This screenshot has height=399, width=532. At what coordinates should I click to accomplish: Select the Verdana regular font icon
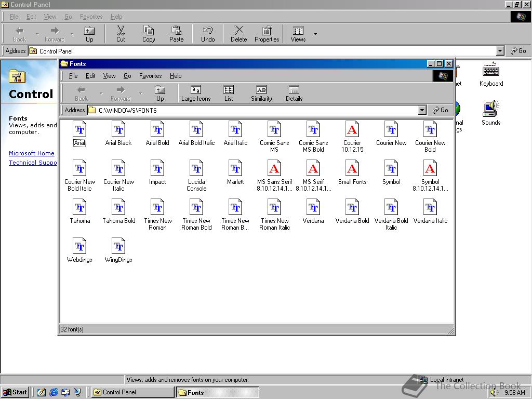tap(313, 211)
